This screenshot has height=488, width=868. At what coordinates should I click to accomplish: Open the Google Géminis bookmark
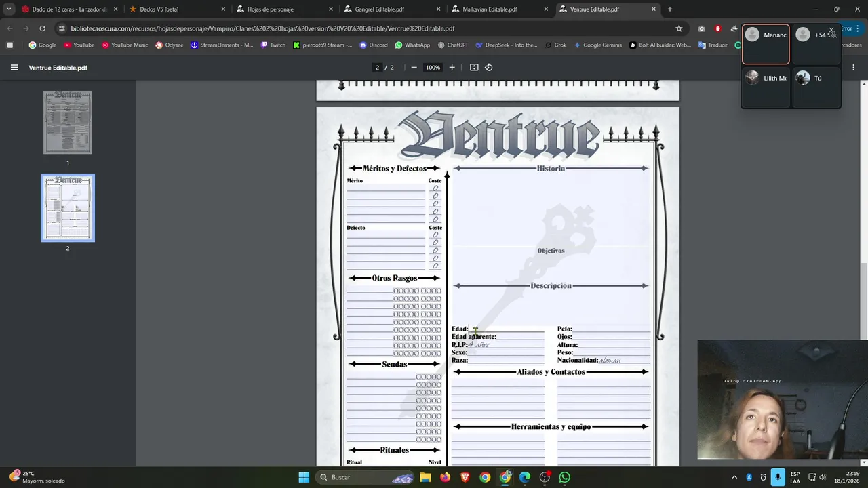click(x=597, y=45)
